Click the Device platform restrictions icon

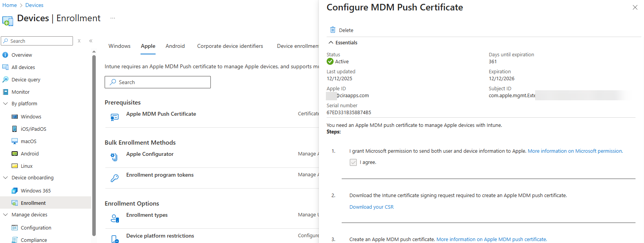point(115,239)
